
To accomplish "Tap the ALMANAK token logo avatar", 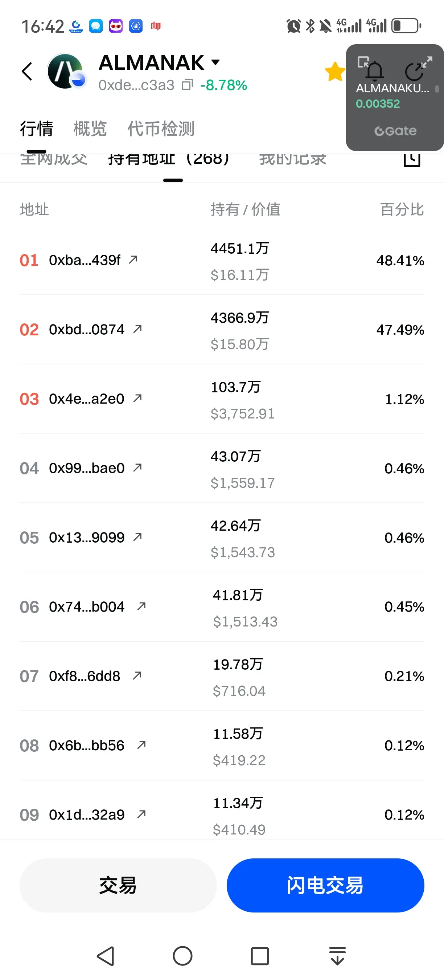I will pos(66,72).
